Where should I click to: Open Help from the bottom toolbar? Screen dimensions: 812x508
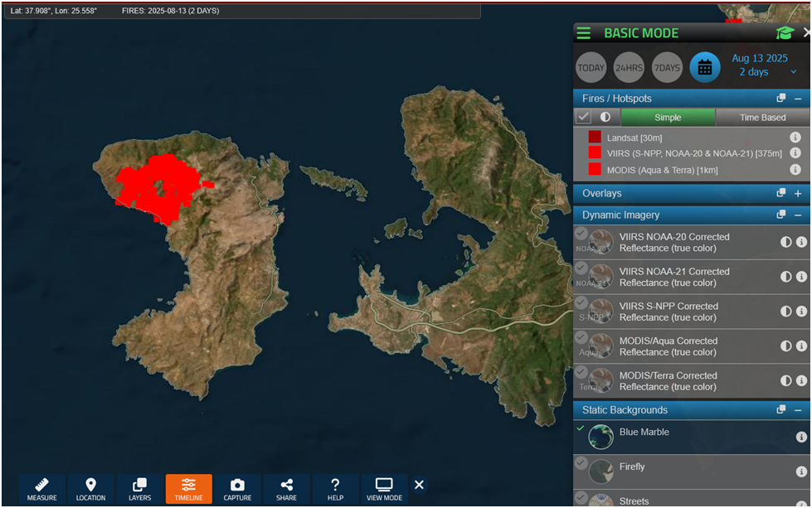pyautogui.click(x=335, y=489)
